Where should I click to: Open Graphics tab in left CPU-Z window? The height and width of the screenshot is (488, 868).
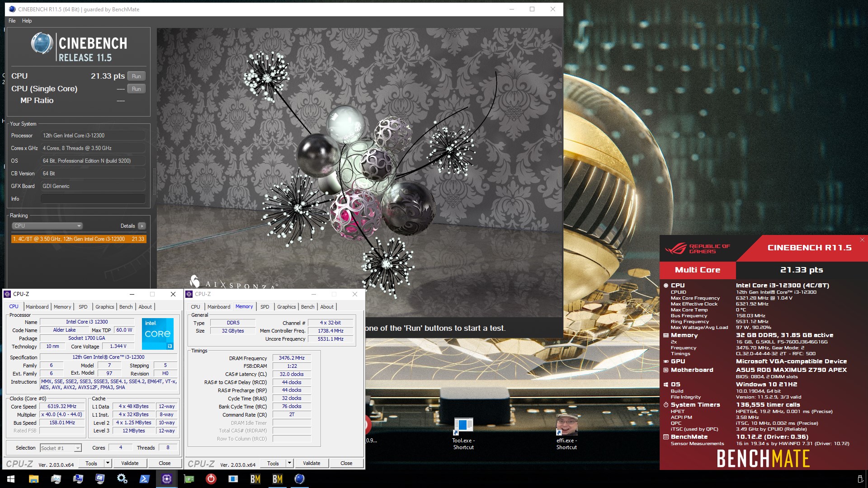(x=105, y=307)
